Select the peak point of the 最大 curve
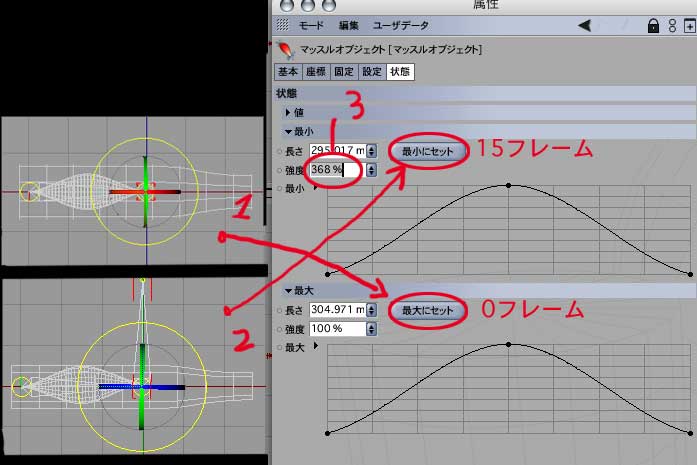 pyautogui.click(x=509, y=344)
